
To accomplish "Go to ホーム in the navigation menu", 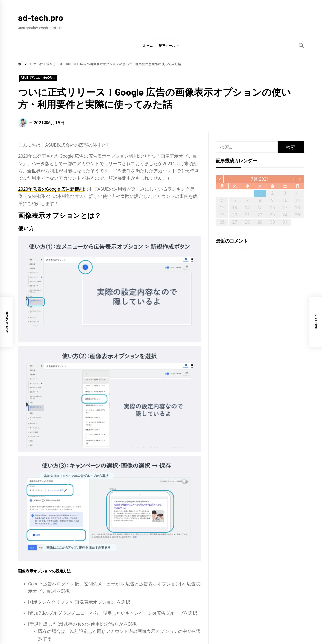I will pyautogui.click(x=148, y=46).
